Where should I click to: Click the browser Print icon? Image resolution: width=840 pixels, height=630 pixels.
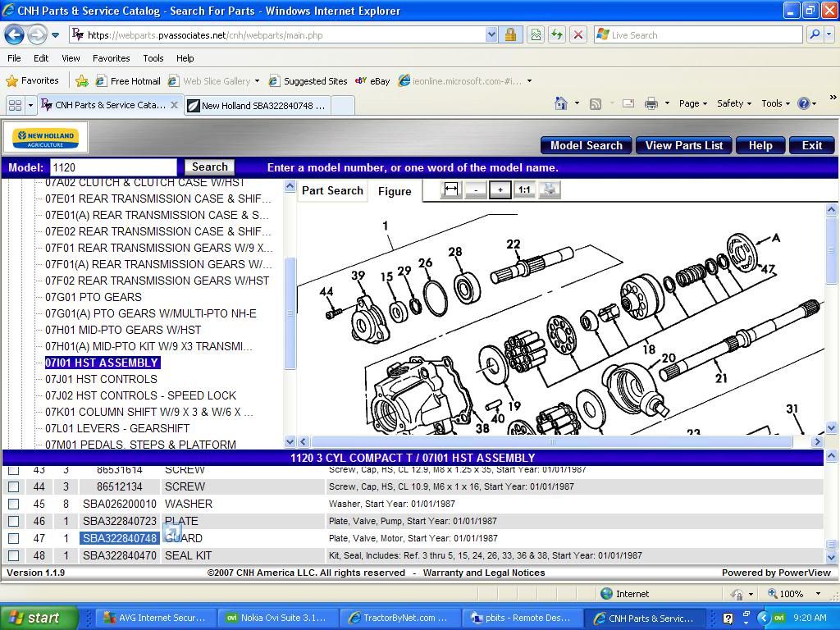pos(651,103)
